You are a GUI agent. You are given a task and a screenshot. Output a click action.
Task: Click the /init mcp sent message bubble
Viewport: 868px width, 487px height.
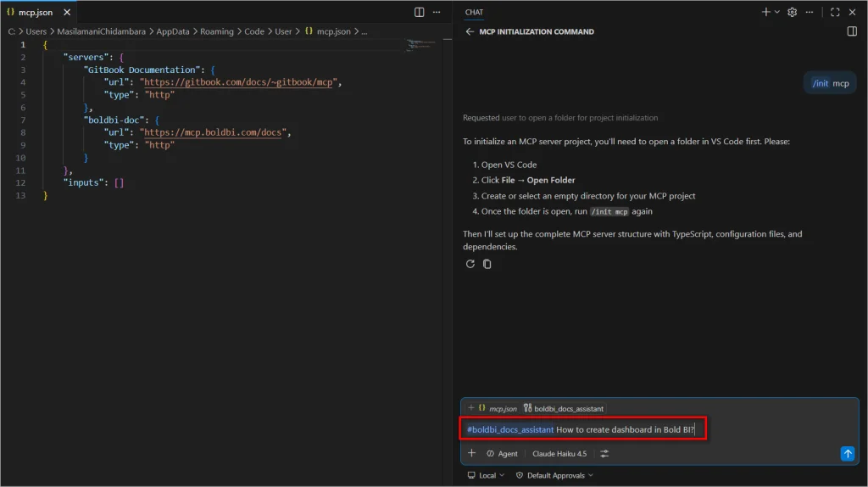click(x=830, y=83)
